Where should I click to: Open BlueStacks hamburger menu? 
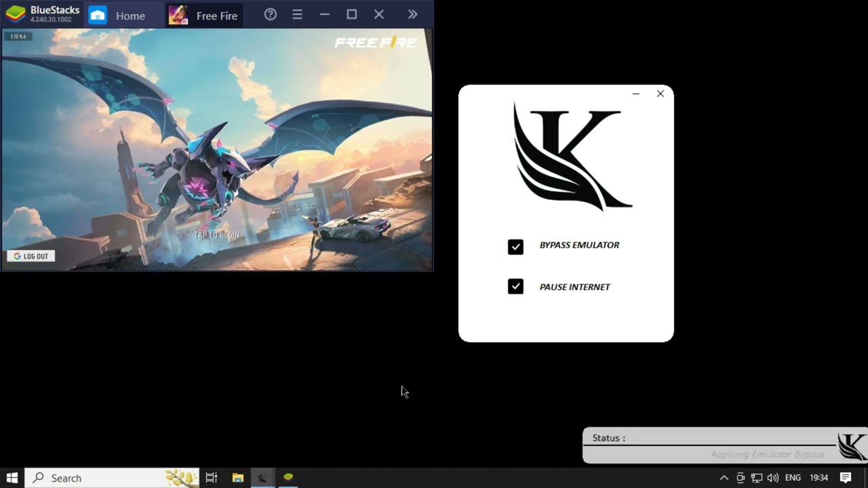click(x=297, y=14)
